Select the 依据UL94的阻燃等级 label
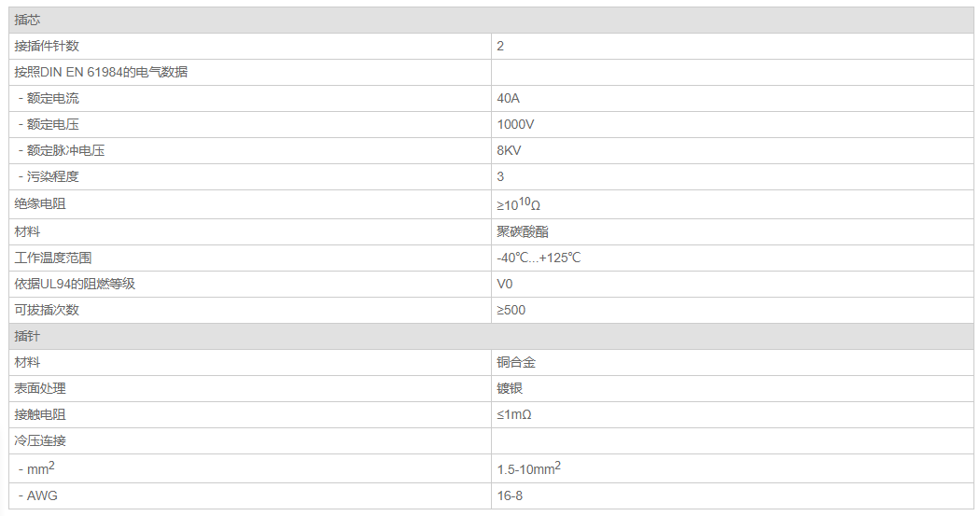 [x=75, y=284]
